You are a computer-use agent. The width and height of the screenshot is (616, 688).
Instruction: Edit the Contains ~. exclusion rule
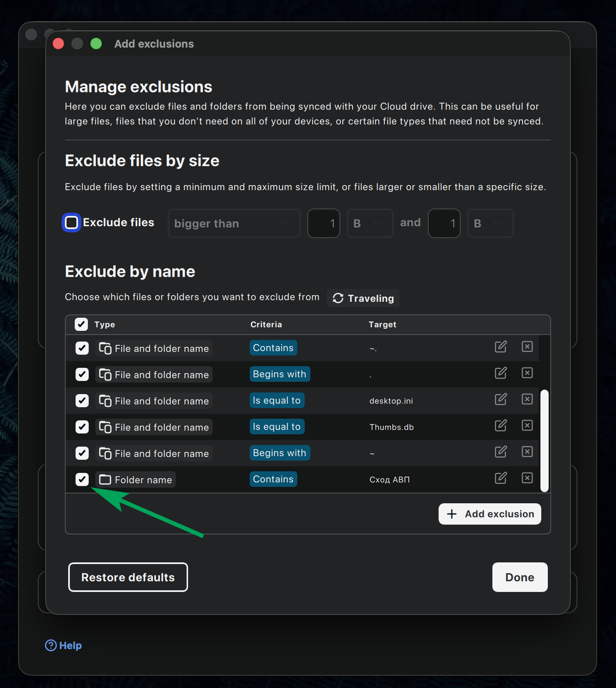pos(501,347)
